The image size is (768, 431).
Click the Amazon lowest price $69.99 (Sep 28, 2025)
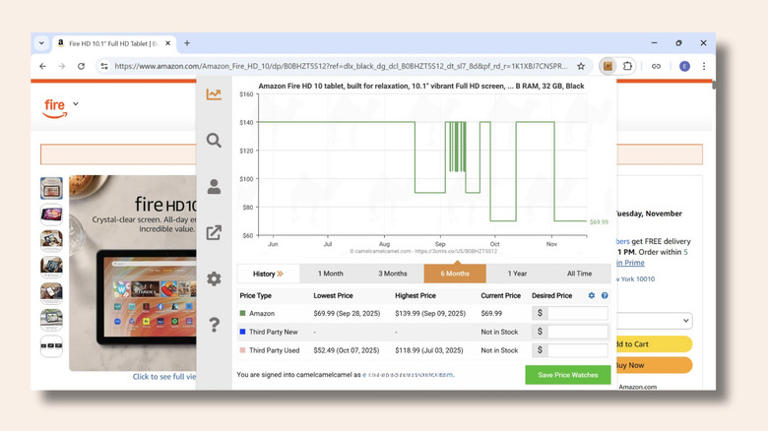(347, 313)
